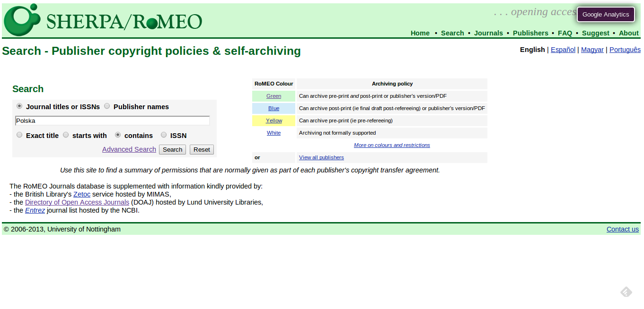Choose the starts with radio option
The height and width of the screenshot is (309, 644).
(66, 135)
